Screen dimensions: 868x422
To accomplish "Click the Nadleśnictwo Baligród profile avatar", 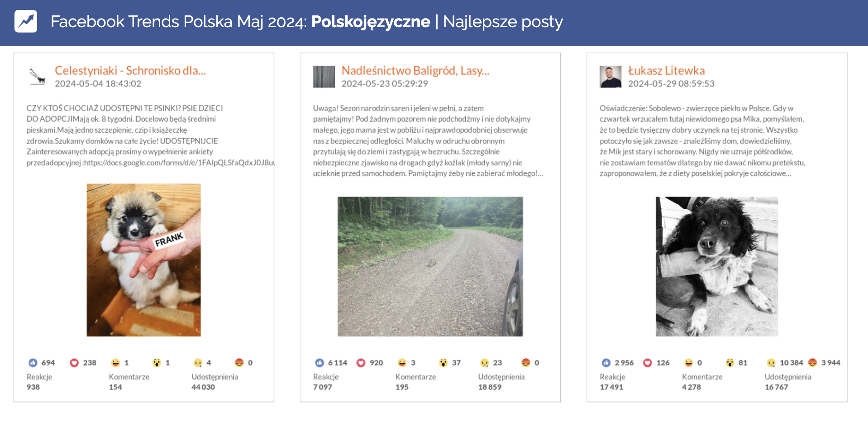I will pyautogui.click(x=324, y=77).
